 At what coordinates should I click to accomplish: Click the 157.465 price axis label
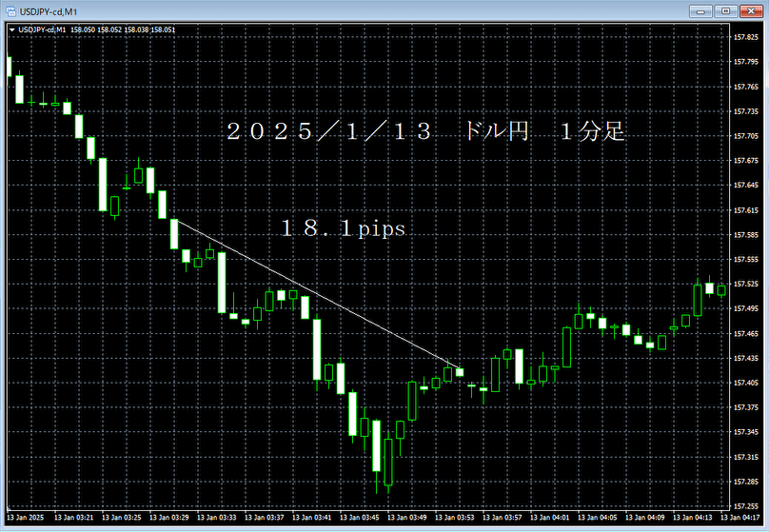(x=745, y=333)
